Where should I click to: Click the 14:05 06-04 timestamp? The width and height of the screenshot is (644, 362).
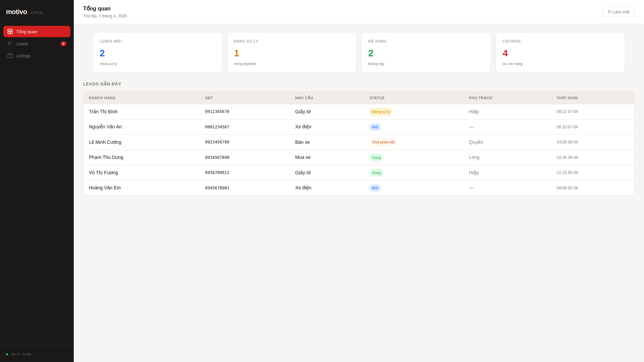567,142
